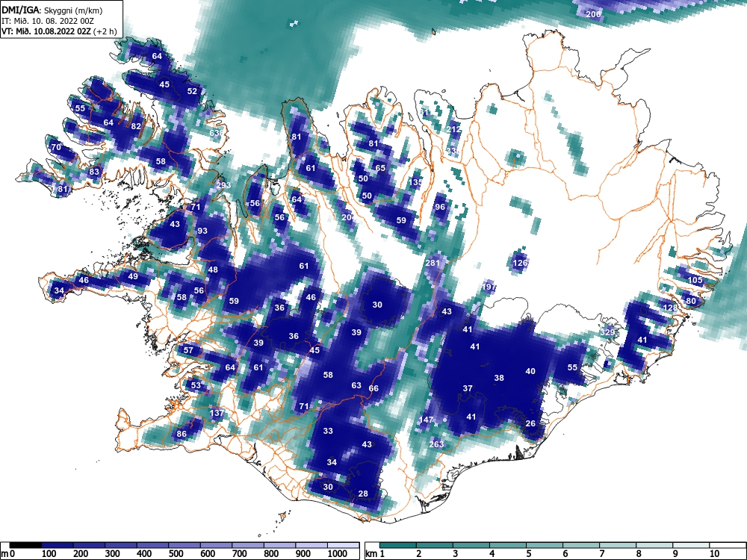Click the visibility value '37' on the map

468,388
